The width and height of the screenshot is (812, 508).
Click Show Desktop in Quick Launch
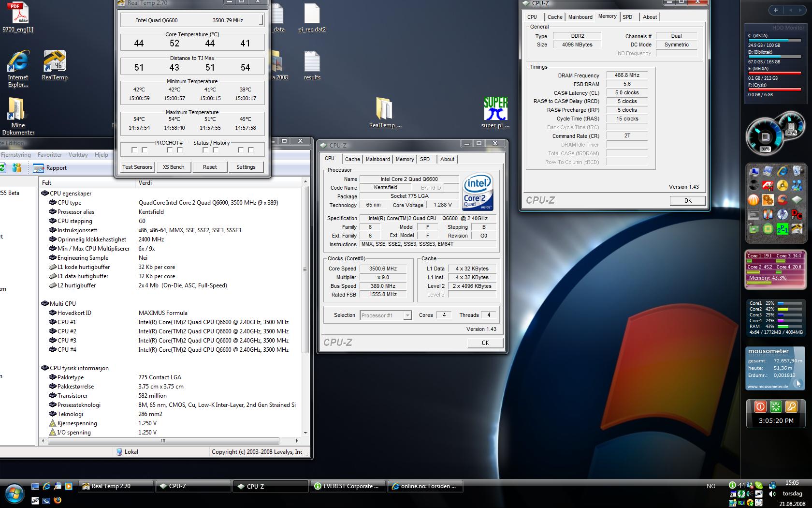(35, 486)
